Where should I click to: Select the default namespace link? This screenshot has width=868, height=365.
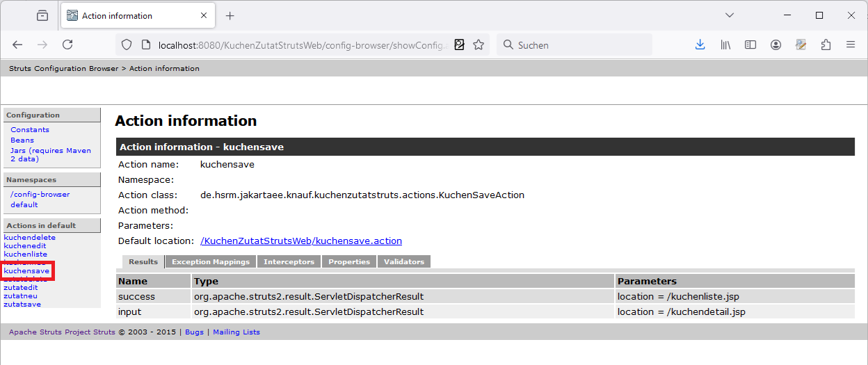coord(24,205)
